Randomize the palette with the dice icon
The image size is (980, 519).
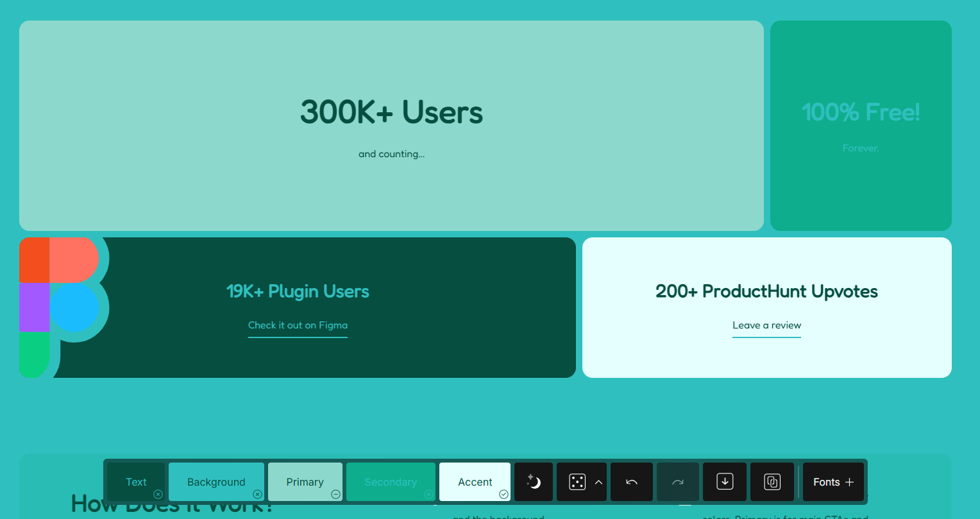click(577, 482)
